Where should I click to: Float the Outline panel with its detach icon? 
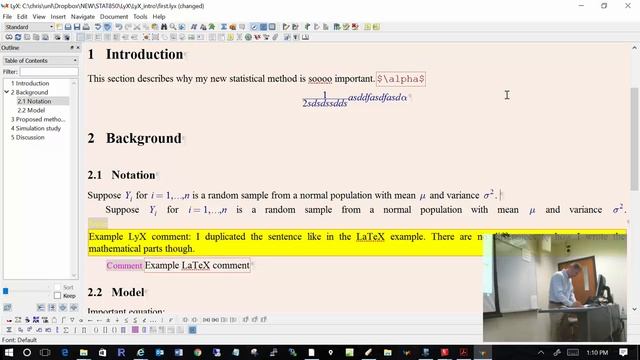click(72, 48)
